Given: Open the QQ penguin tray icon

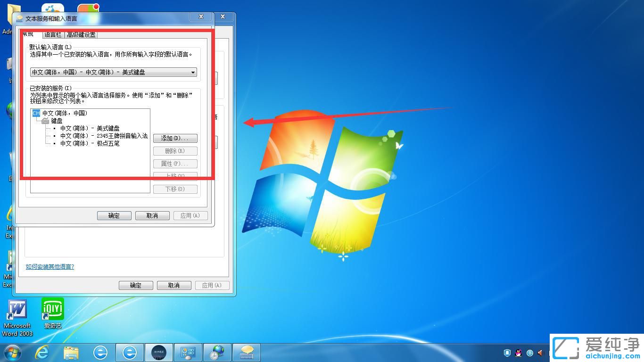Looking at the screenshot, I should pos(519,353).
